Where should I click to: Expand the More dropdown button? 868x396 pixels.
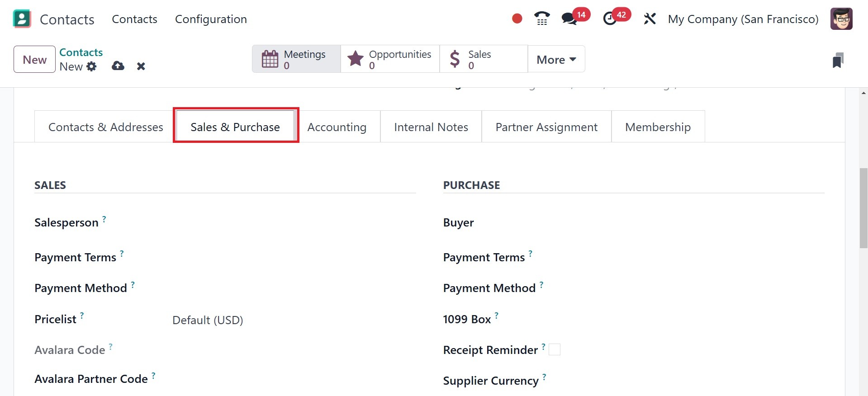click(x=556, y=59)
